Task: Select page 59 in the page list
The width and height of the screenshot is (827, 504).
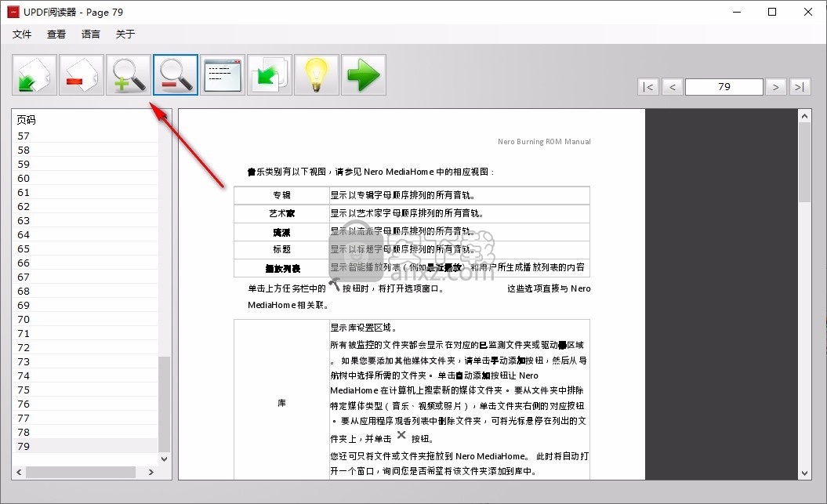Action: click(x=85, y=165)
